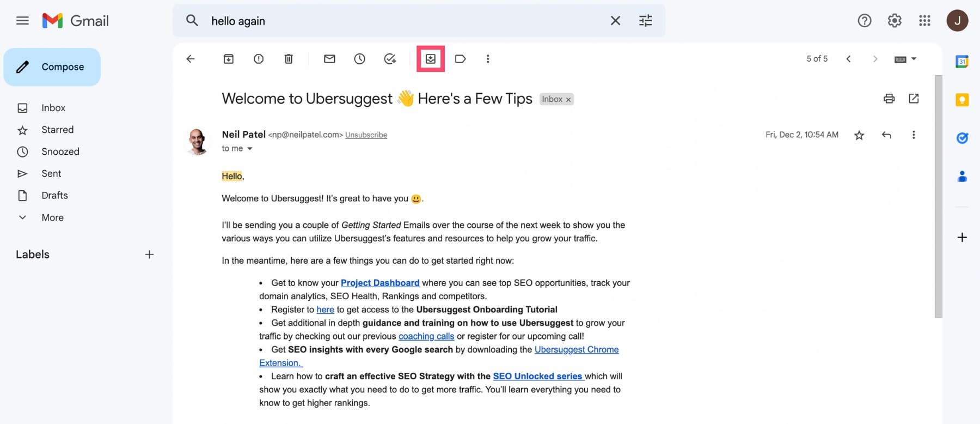Open the coaching calls link

pyautogui.click(x=426, y=336)
